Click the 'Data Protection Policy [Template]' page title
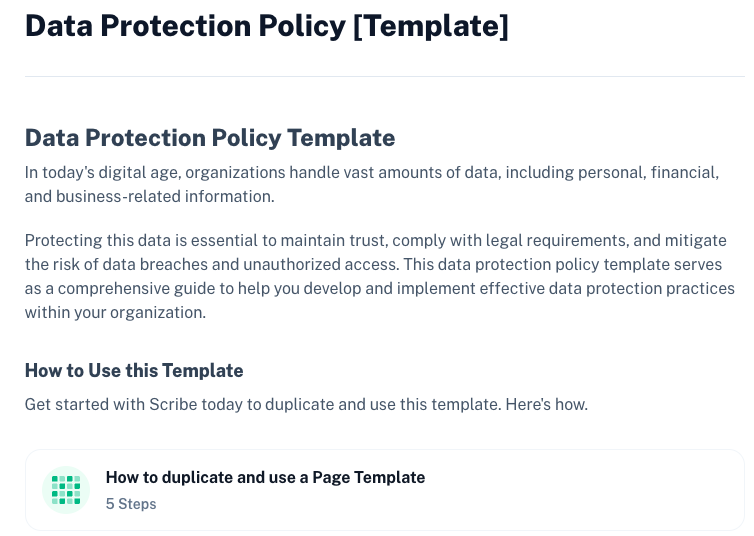The width and height of the screenshot is (754, 536). click(x=267, y=26)
